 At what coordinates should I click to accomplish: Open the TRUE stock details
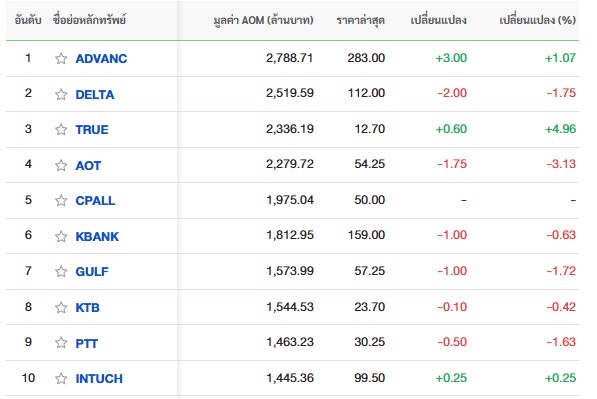[x=92, y=130]
